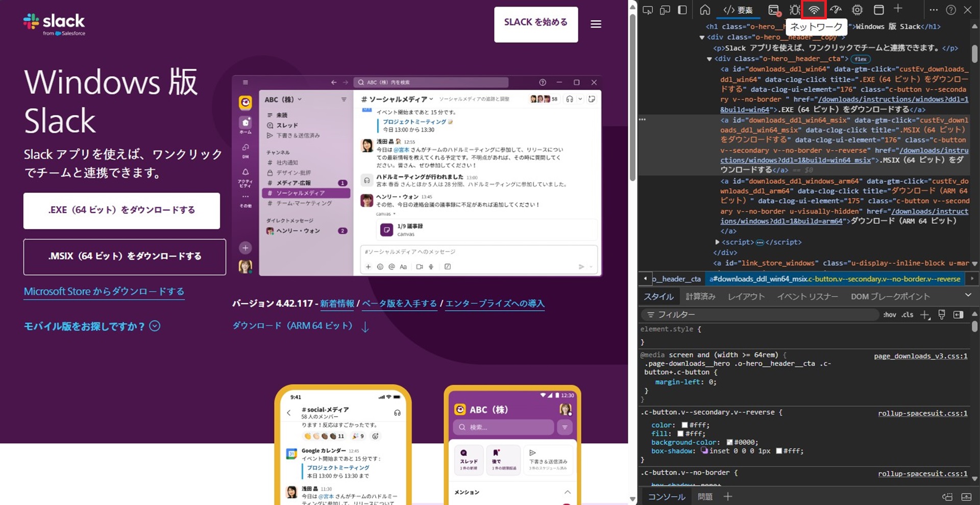Screen dimensions: 980x505
Task: Click the SLACK を始める button
Action: [536, 24]
